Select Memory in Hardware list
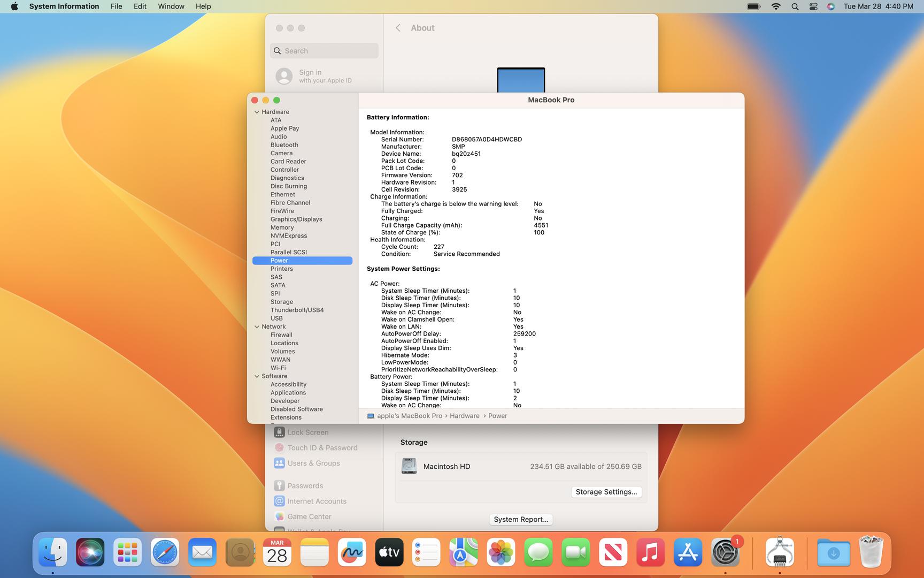 pos(282,227)
